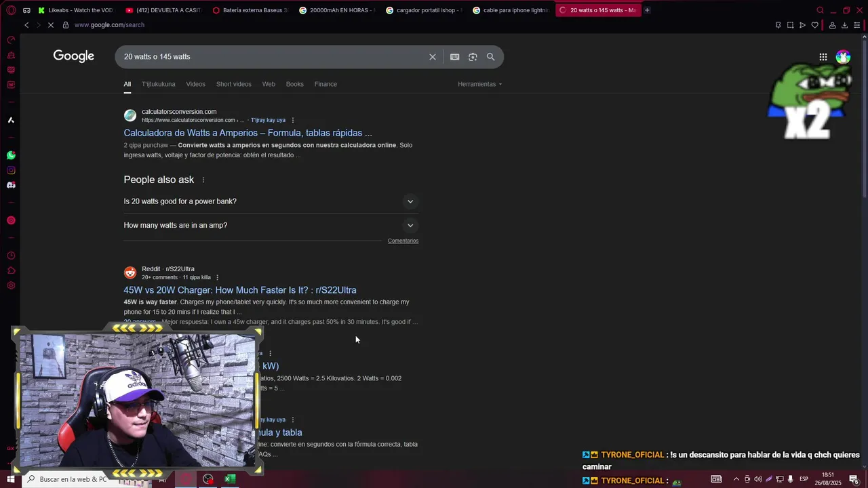
Task: Switch to Likeabs Watch the VOD tab
Action: [x=77, y=10]
